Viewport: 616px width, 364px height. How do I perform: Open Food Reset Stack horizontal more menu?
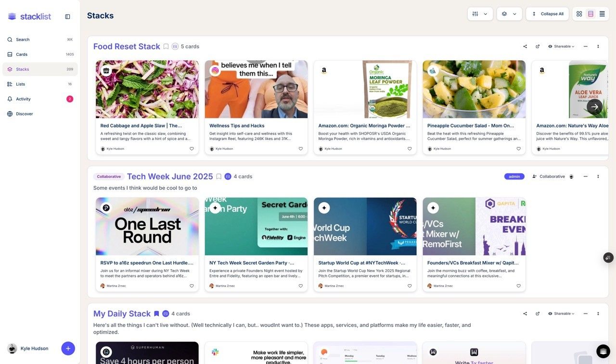(x=586, y=47)
